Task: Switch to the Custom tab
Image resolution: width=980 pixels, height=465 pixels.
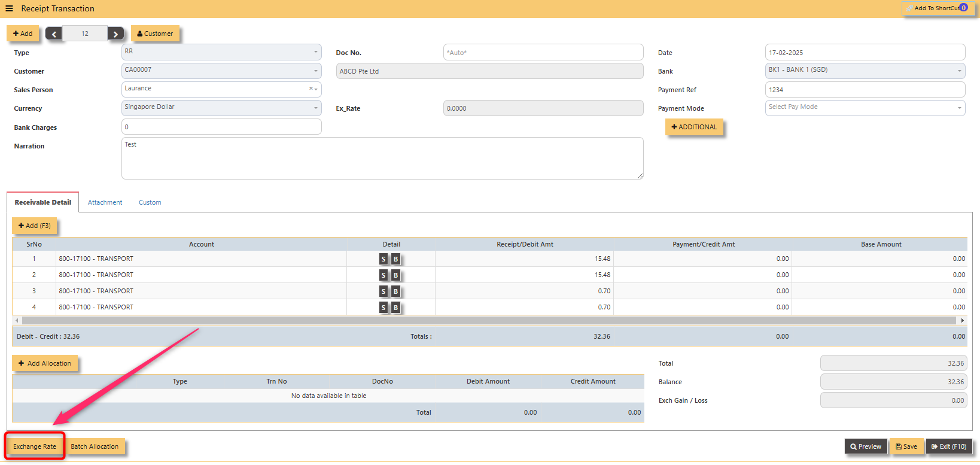Action: point(150,202)
